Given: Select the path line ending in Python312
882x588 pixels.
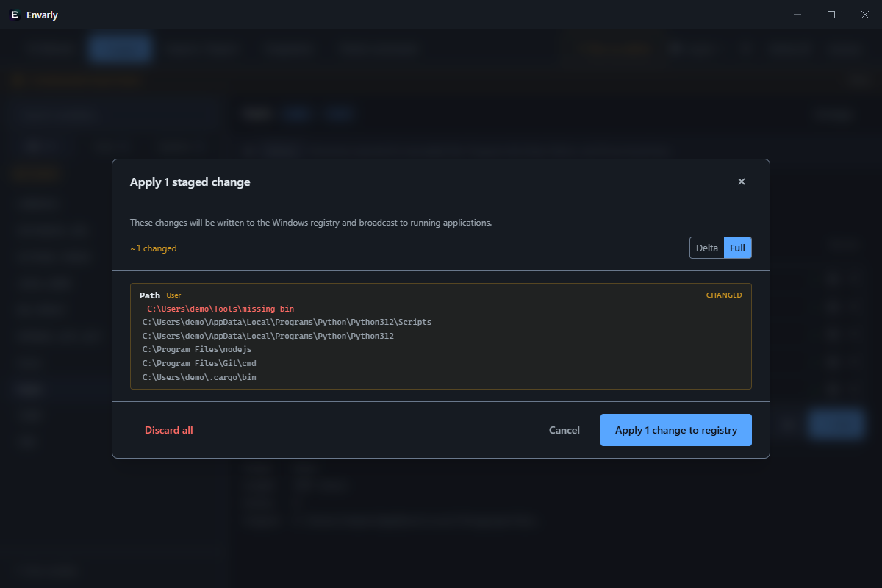Looking at the screenshot, I should [x=268, y=336].
